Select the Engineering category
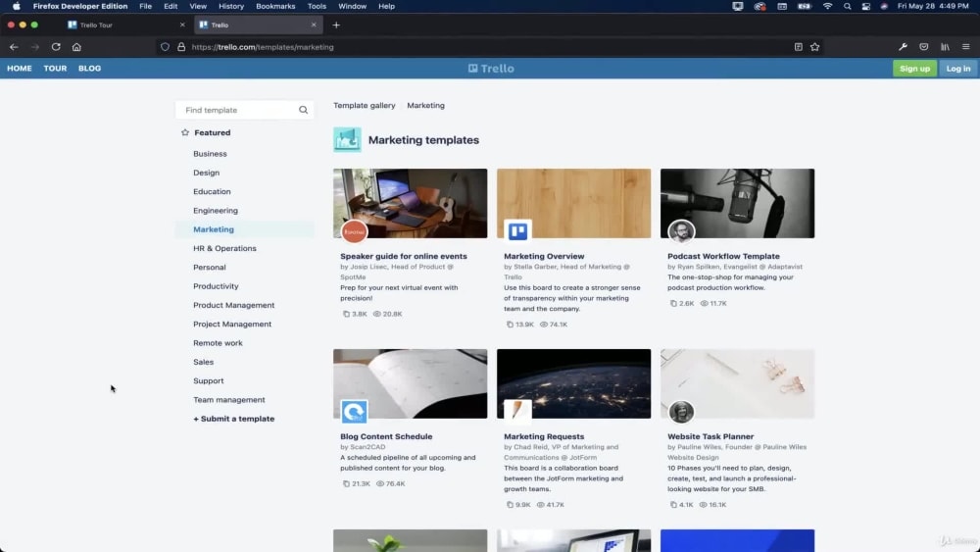The image size is (980, 552). click(216, 211)
